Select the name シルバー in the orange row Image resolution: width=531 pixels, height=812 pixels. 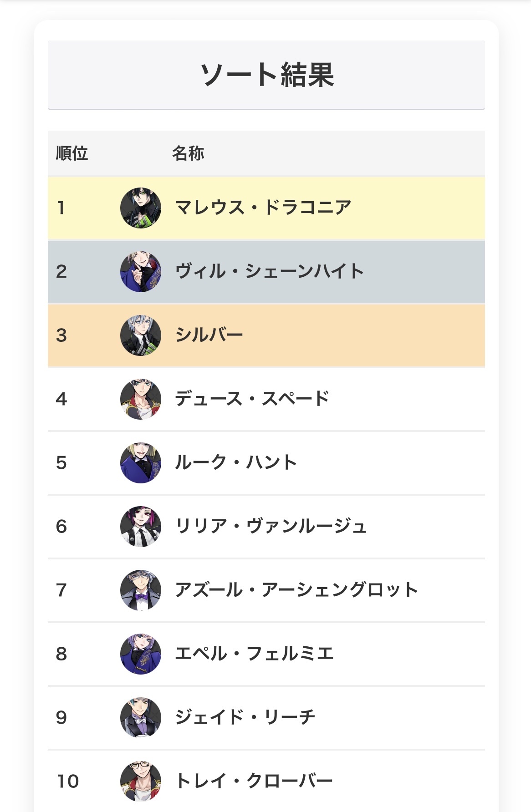point(209,335)
